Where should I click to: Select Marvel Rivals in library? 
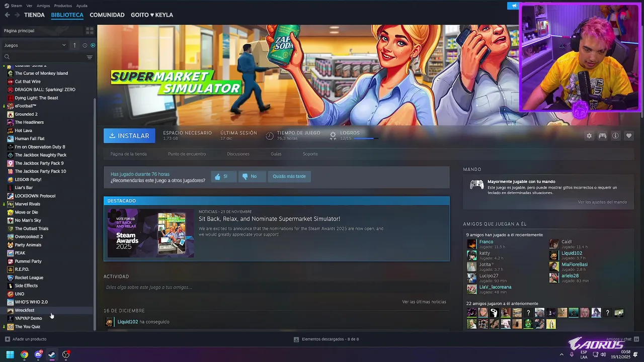click(27, 204)
